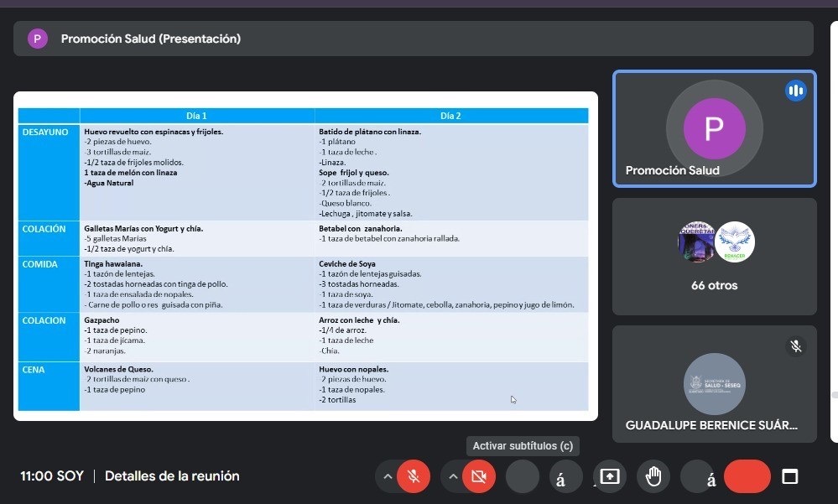
Task: Click the muted mic icon on Guadalupe's tile
Action: click(795, 346)
